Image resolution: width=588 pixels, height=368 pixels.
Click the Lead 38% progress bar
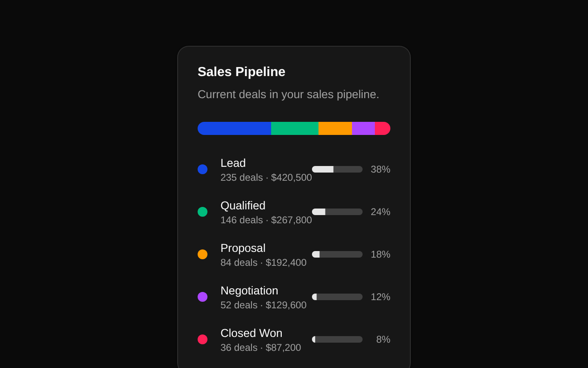coord(337,169)
